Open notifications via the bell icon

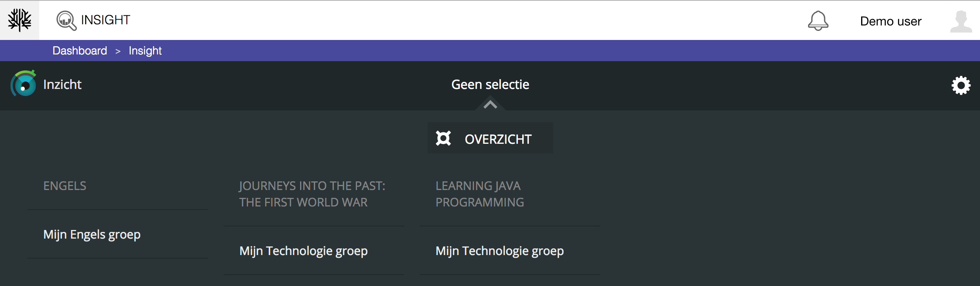pyautogui.click(x=819, y=20)
